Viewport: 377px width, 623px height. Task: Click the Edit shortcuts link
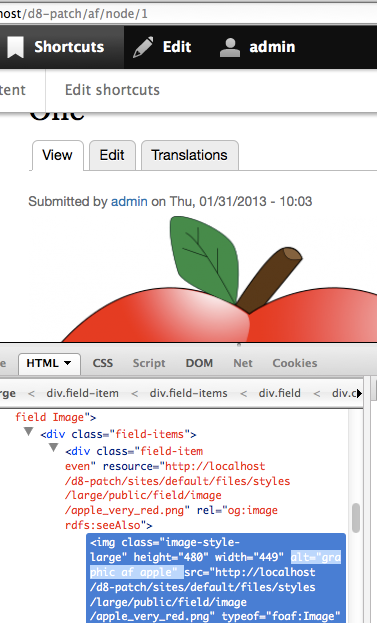coord(112,90)
